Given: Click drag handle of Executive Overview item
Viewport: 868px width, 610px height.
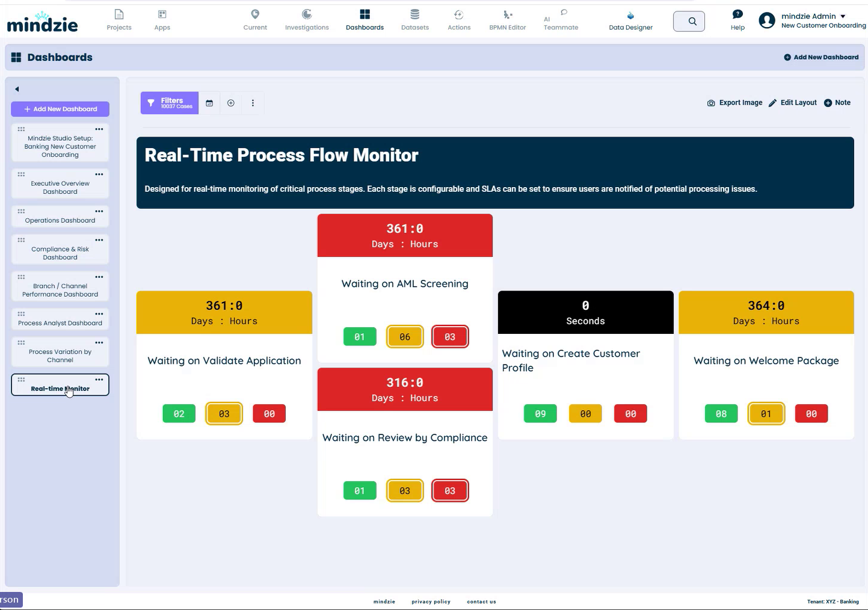Looking at the screenshot, I should 21,174.
